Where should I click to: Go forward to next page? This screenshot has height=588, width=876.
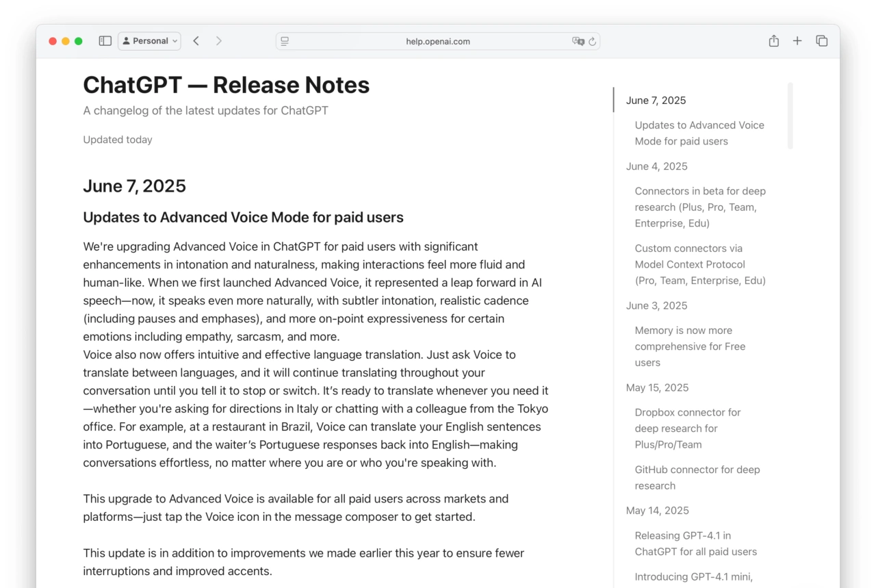(x=219, y=41)
